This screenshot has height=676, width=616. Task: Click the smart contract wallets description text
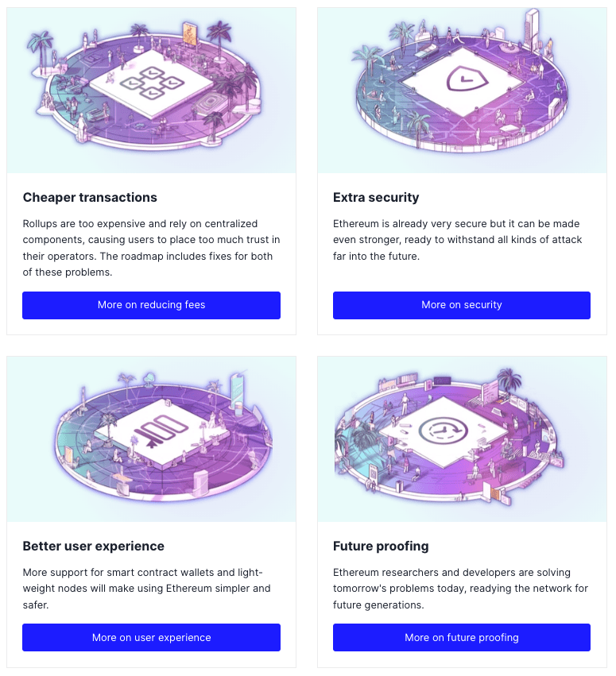(147, 589)
